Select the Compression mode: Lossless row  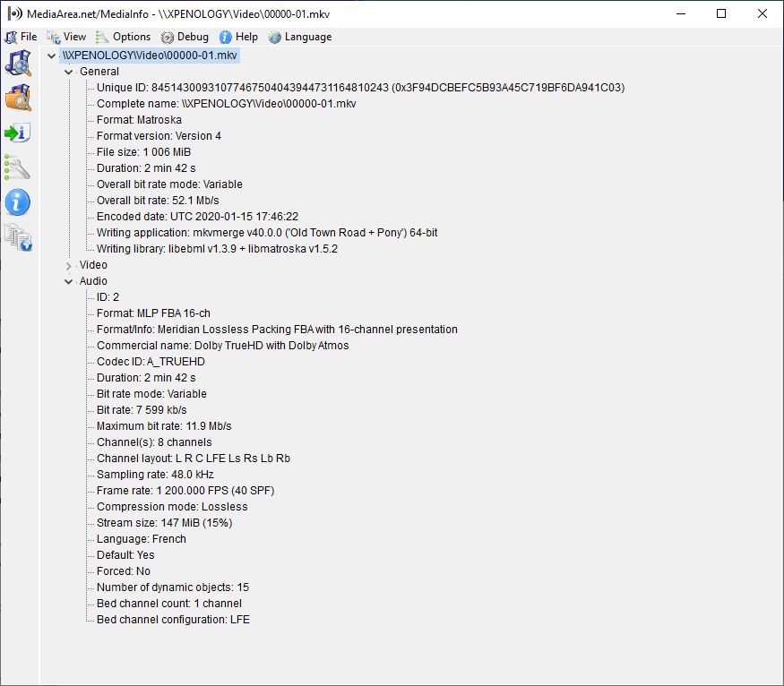(172, 507)
